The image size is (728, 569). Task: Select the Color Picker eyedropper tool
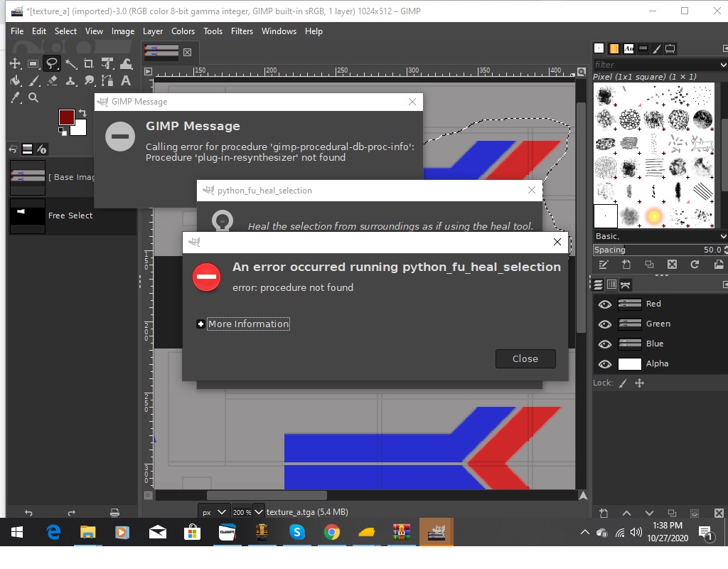click(x=16, y=97)
